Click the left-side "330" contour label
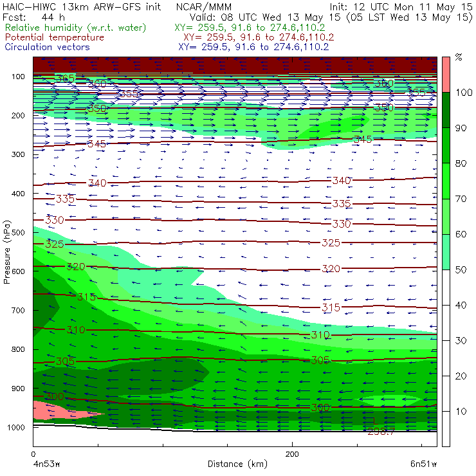 pos(55,220)
